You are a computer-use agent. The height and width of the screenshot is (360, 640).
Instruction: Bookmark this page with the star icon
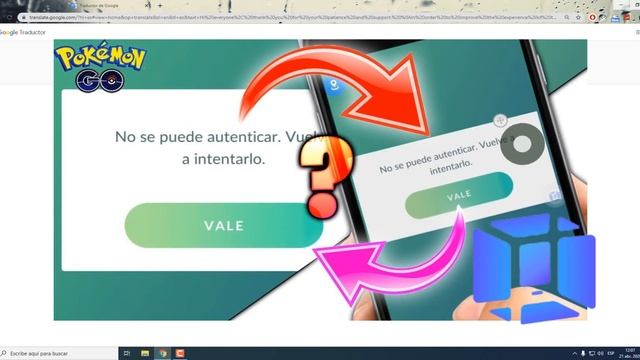(578, 18)
